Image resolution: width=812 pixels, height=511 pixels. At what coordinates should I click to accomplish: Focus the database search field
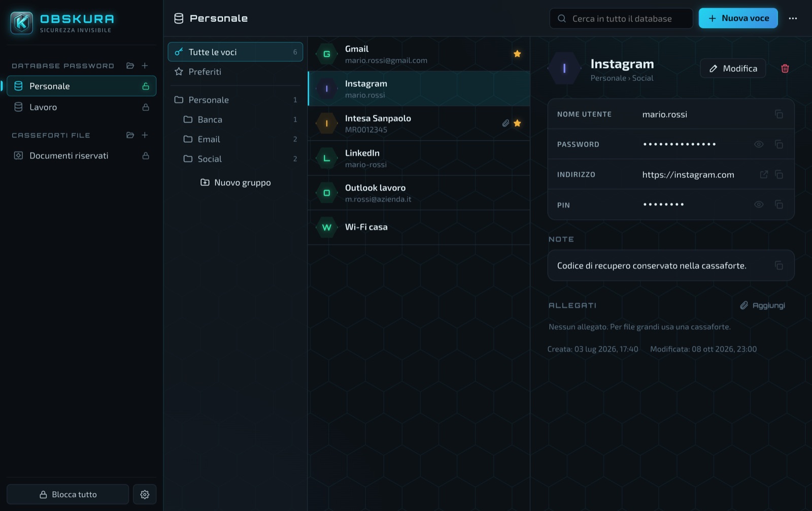pos(621,18)
